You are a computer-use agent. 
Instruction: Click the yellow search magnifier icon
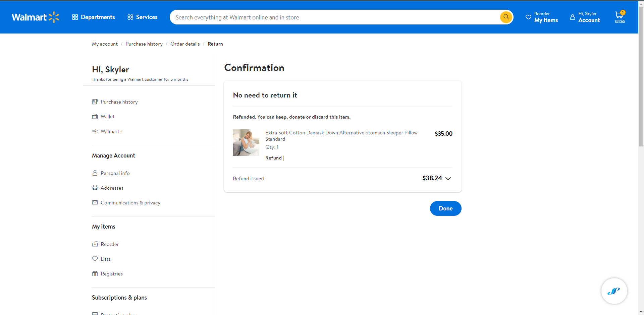click(x=506, y=17)
